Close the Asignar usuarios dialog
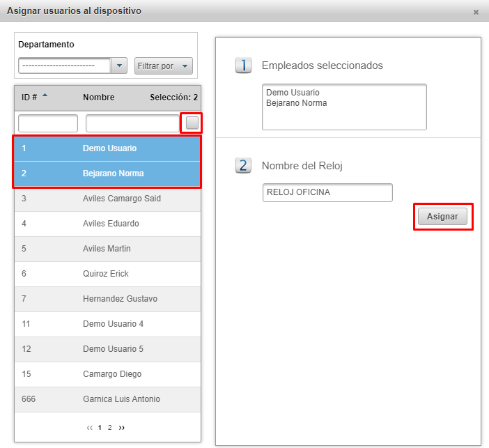This screenshot has width=489, height=448. point(476,12)
